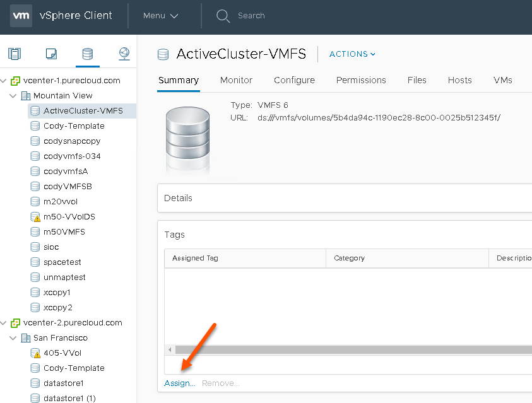
Task: Click the vSphere Client title
Action: point(76,16)
